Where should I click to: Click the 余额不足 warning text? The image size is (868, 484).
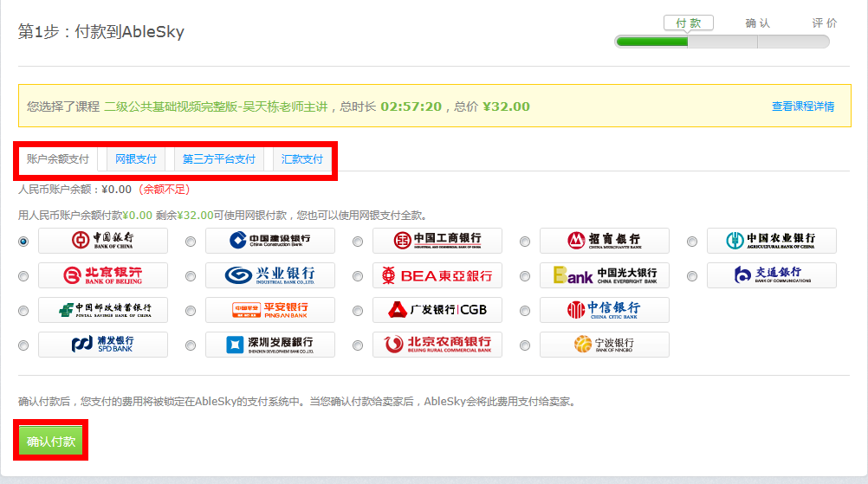pos(165,190)
